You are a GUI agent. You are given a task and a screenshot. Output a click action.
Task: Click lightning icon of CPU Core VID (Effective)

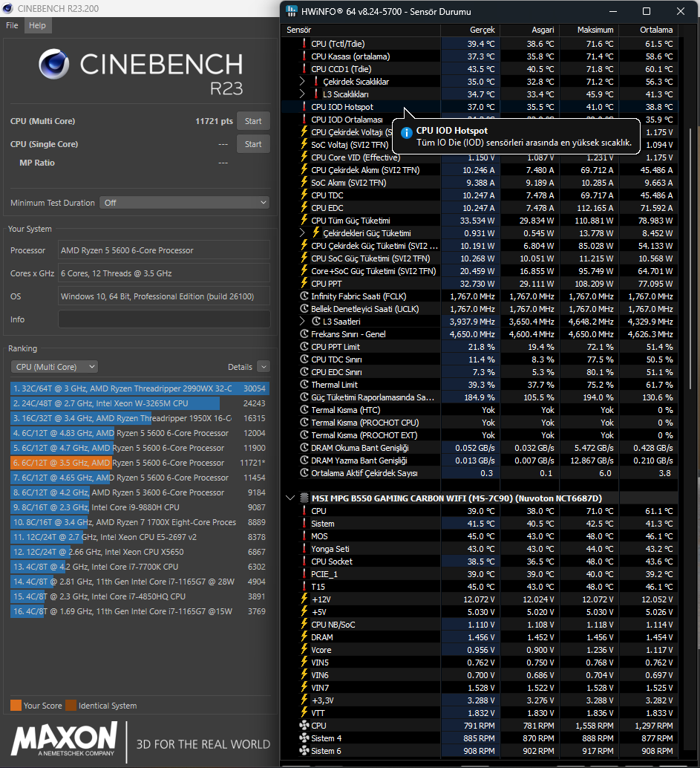point(304,157)
